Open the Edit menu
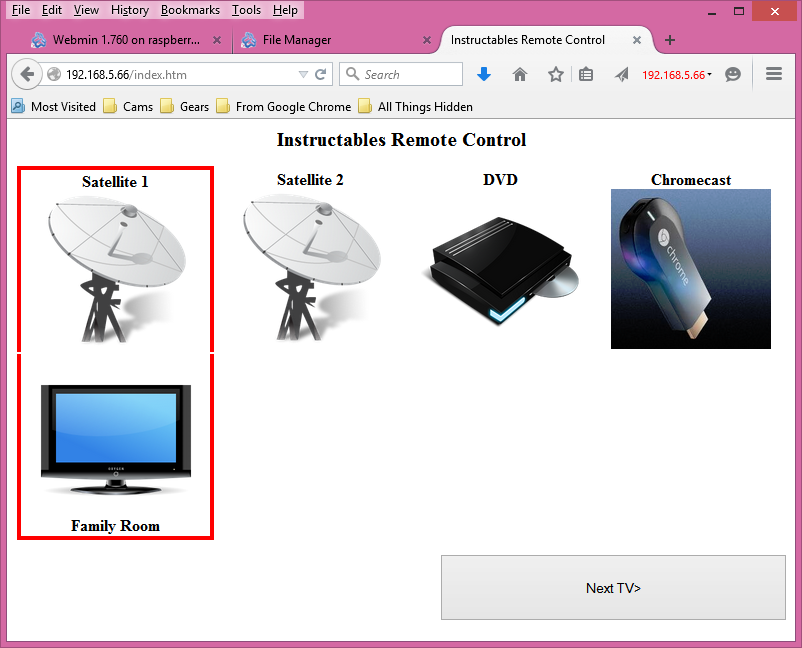Image resolution: width=802 pixels, height=648 pixels. click(52, 10)
